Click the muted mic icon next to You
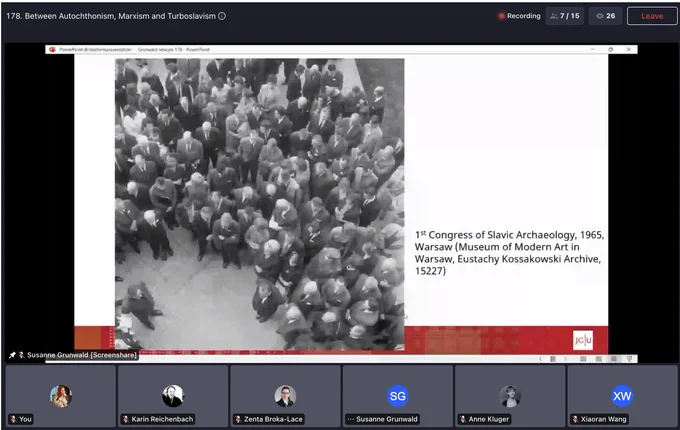 [13, 419]
